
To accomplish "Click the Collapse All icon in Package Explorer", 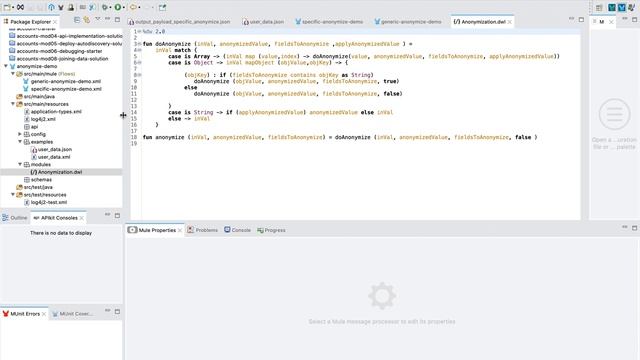I will pos(77,20).
